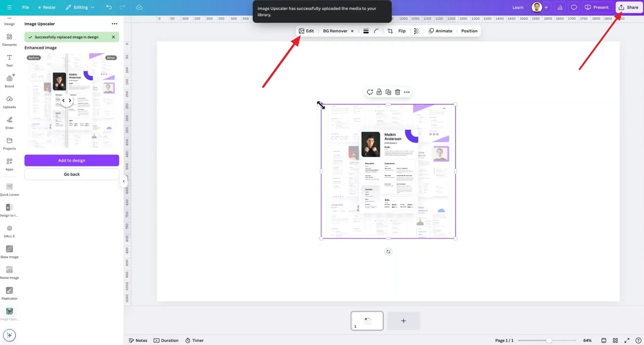Duplicate the selected image with copy icon

tap(388, 92)
